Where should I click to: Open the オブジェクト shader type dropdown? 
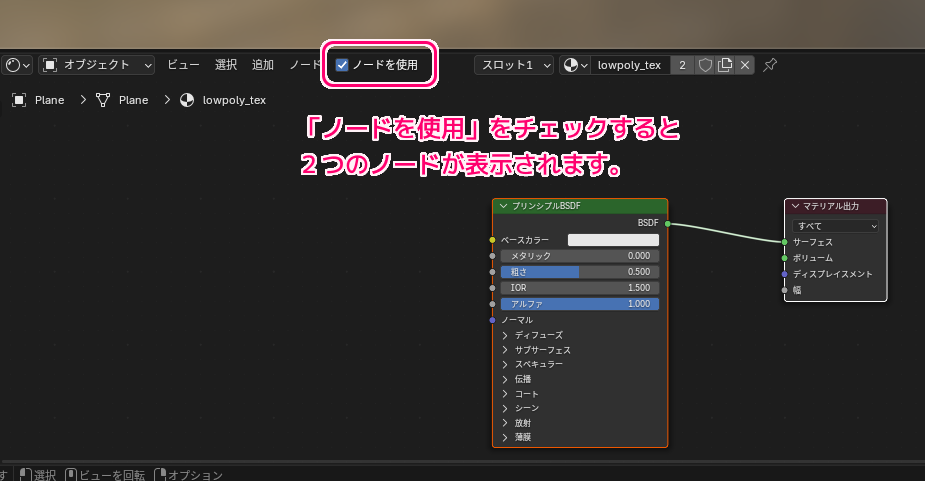coord(97,65)
